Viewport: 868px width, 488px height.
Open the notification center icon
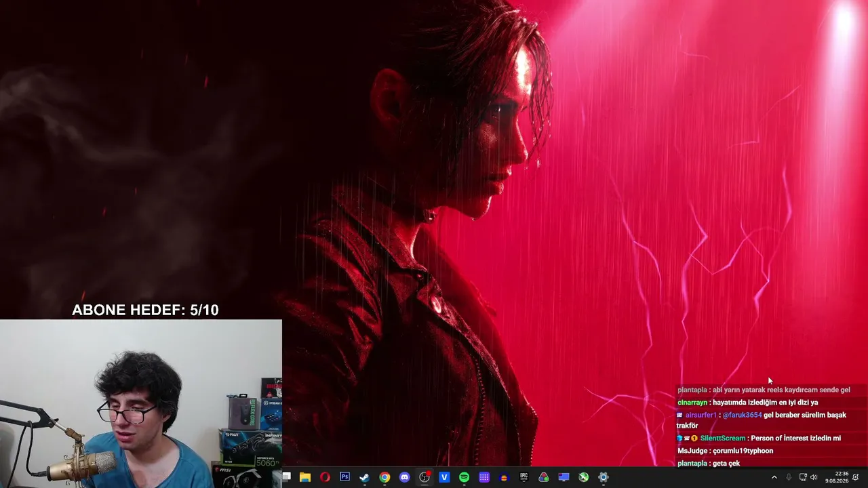856,477
